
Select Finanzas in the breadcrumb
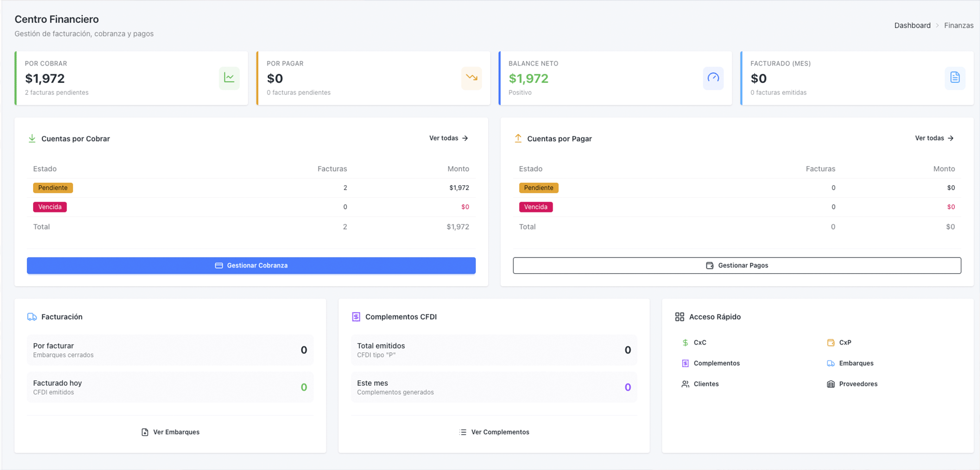point(958,25)
